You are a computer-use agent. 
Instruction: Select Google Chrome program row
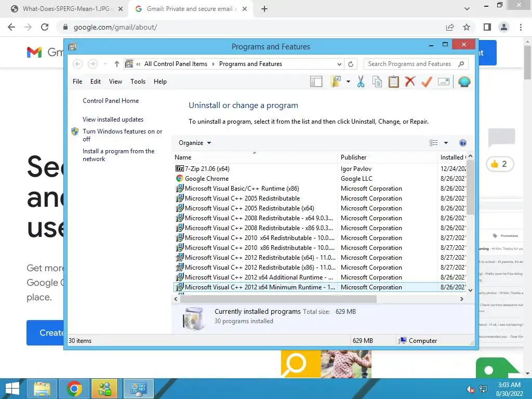320,179
